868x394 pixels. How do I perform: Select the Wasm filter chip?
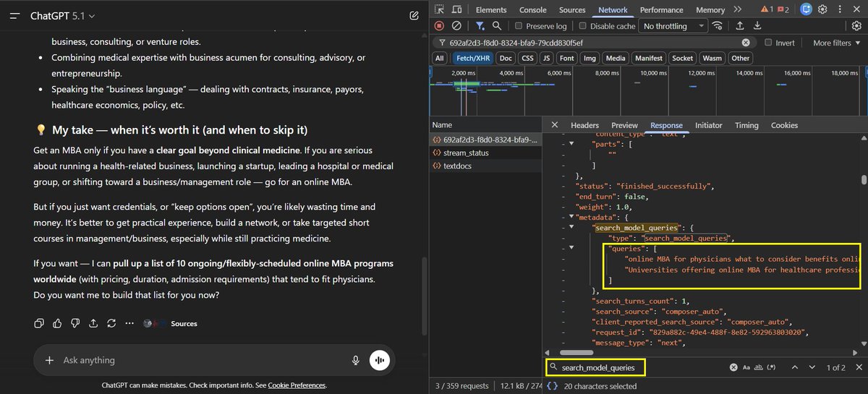712,58
